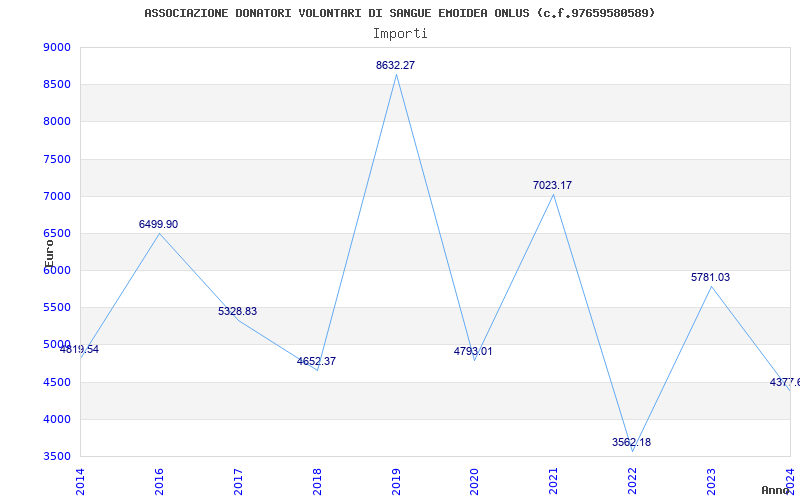The image size is (800, 500).
Task: Click the 5781.03 data label
Action: point(710,278)
